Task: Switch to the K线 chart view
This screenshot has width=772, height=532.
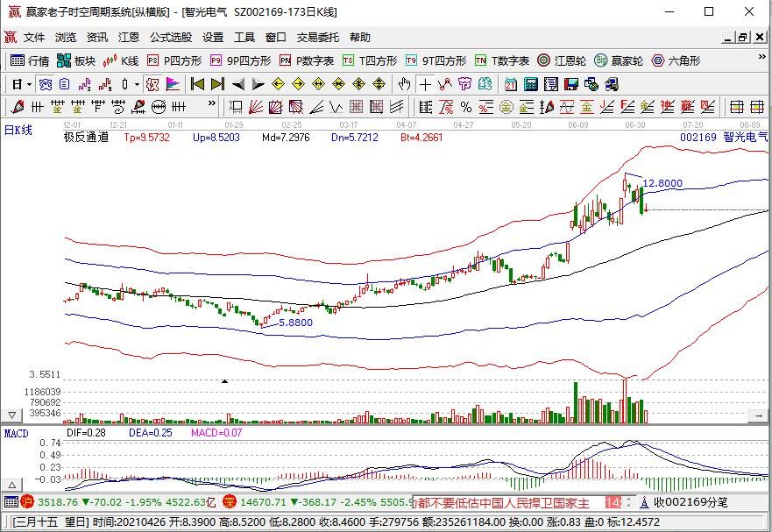Action: 121,60
